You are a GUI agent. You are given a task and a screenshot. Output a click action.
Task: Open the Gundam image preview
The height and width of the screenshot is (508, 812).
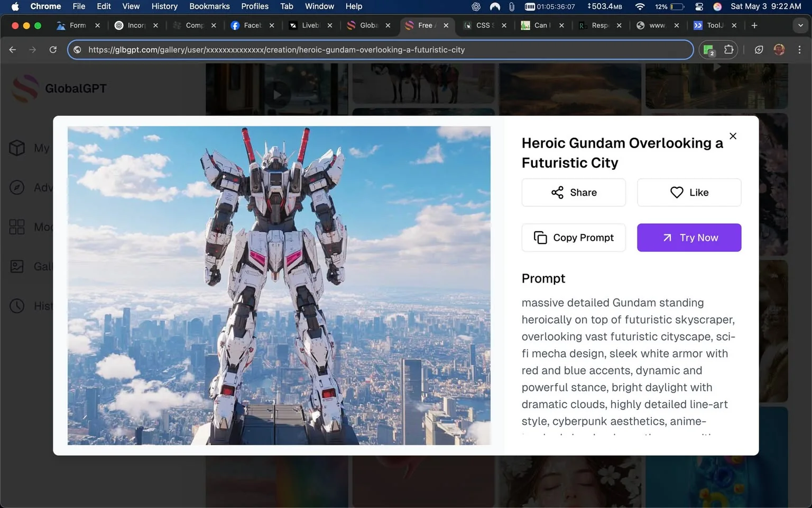point(279,285)
